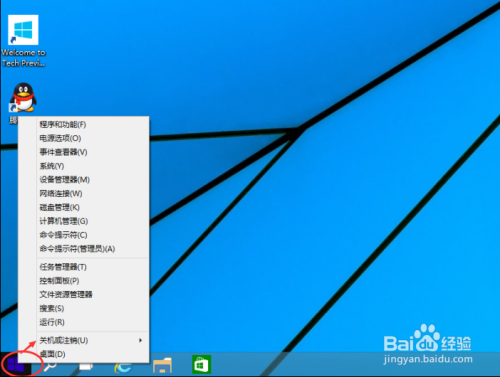Open the Welcome to Tech Preview shortcut
Screen dimensions: 500x377
[23, 41]
